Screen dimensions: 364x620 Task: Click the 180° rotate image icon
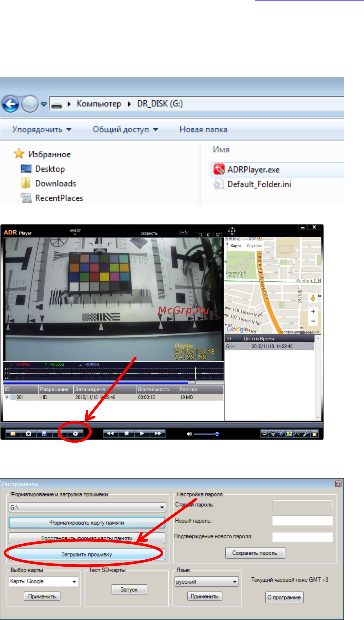click(x=273, y=434)
